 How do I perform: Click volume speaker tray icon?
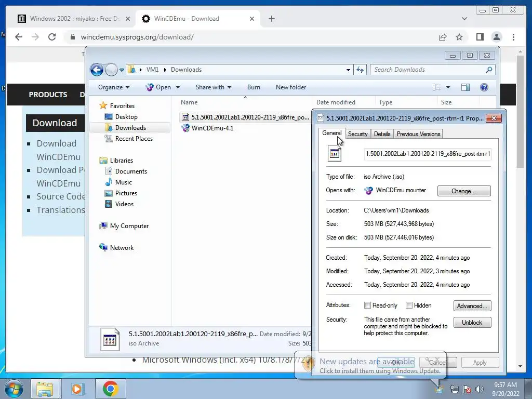coord(479,389)
